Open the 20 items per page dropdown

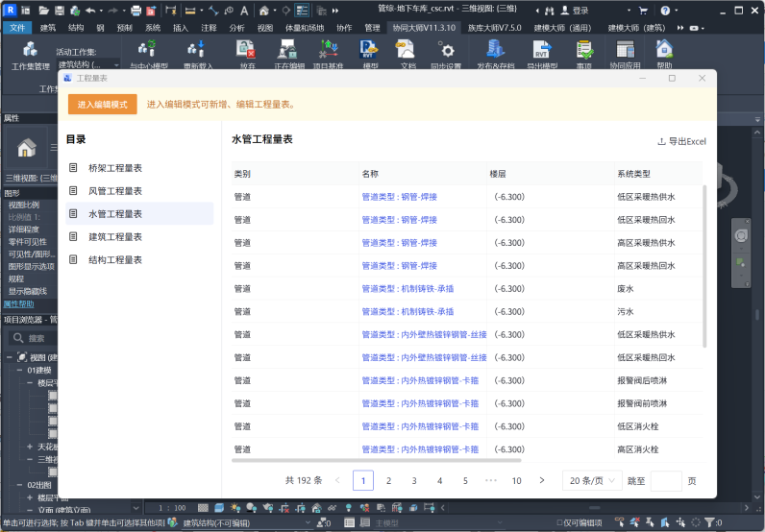tap(592, 480)
